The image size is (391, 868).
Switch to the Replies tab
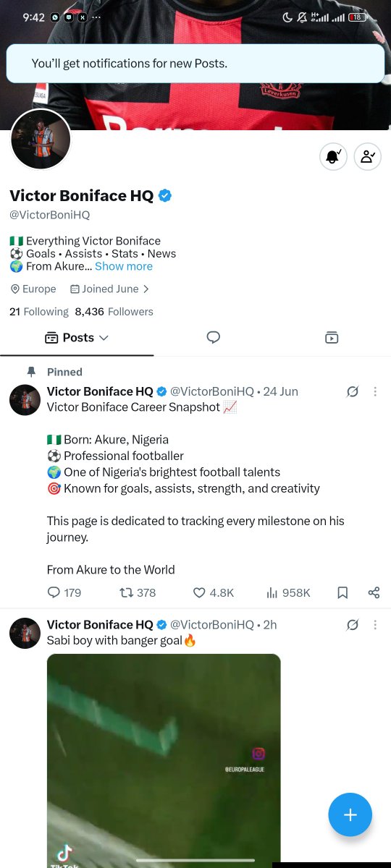[213, 337]
